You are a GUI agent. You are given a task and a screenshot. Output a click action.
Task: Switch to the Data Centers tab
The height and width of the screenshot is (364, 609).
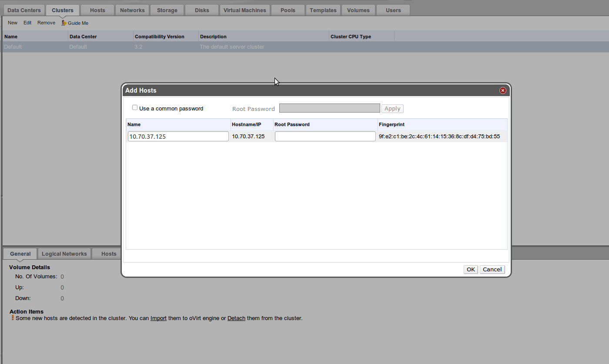[24, 10]
